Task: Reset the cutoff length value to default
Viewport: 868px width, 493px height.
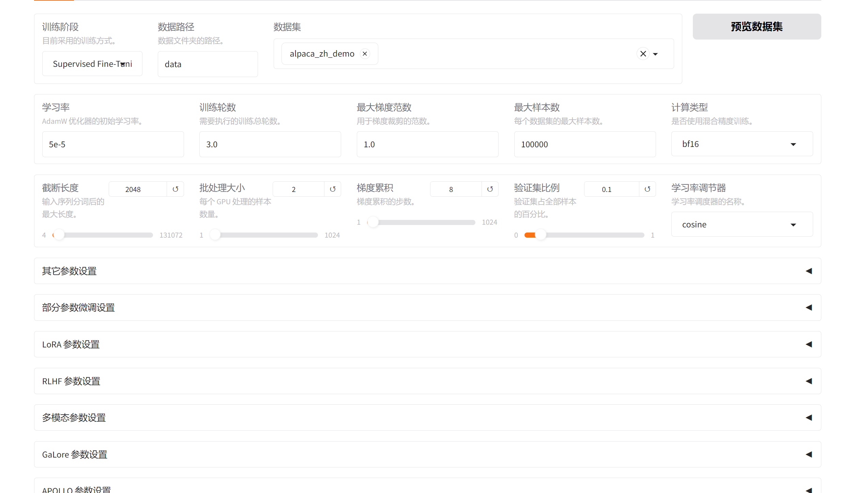Action: [176, 189]
